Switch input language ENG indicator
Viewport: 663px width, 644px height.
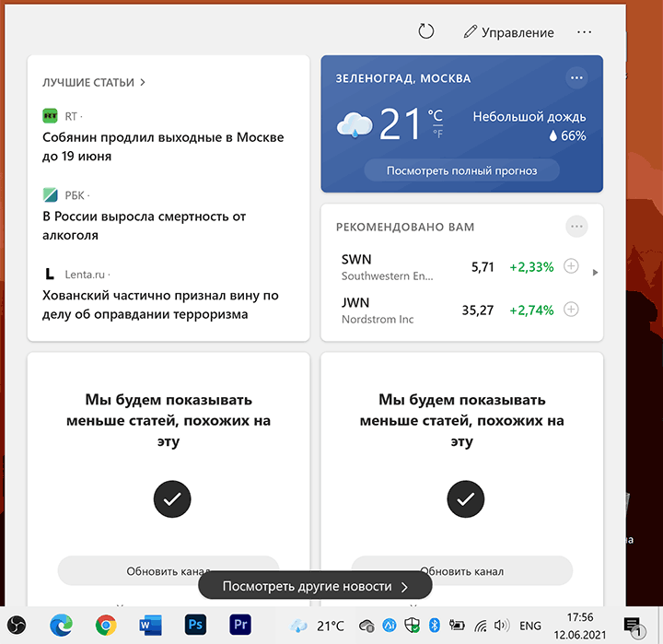coord(530,626)
